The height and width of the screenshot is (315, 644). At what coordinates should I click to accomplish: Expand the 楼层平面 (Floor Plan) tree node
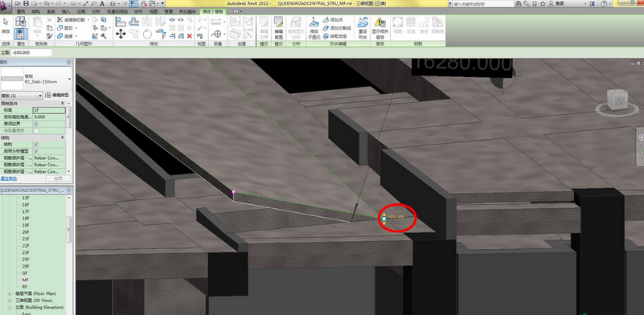[10, 293]
